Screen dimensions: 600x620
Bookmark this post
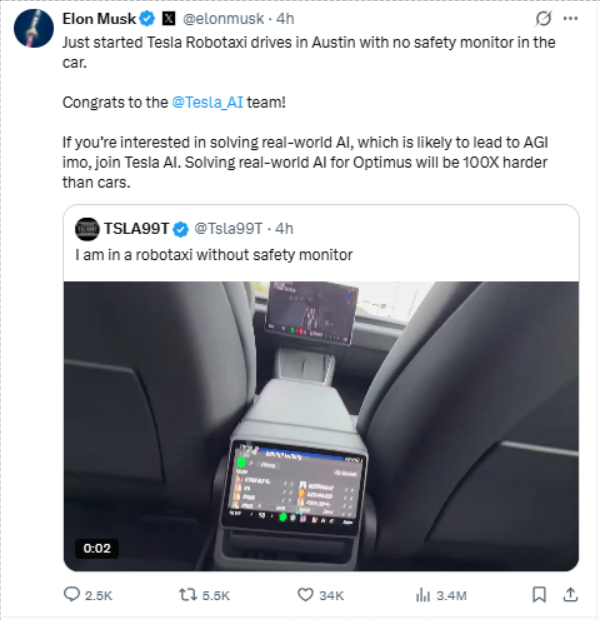pos(539,594)
